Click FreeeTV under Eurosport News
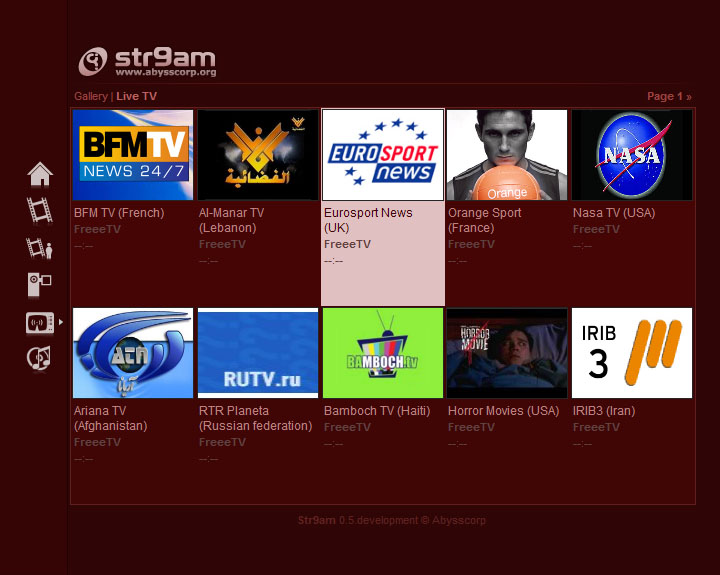720x575 pixels. [x=347, y=244]
